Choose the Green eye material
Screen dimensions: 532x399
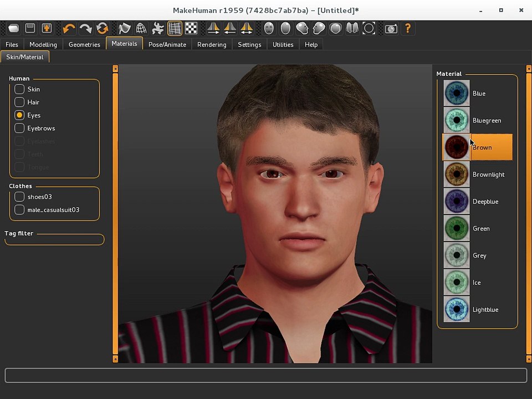[478, 228]
